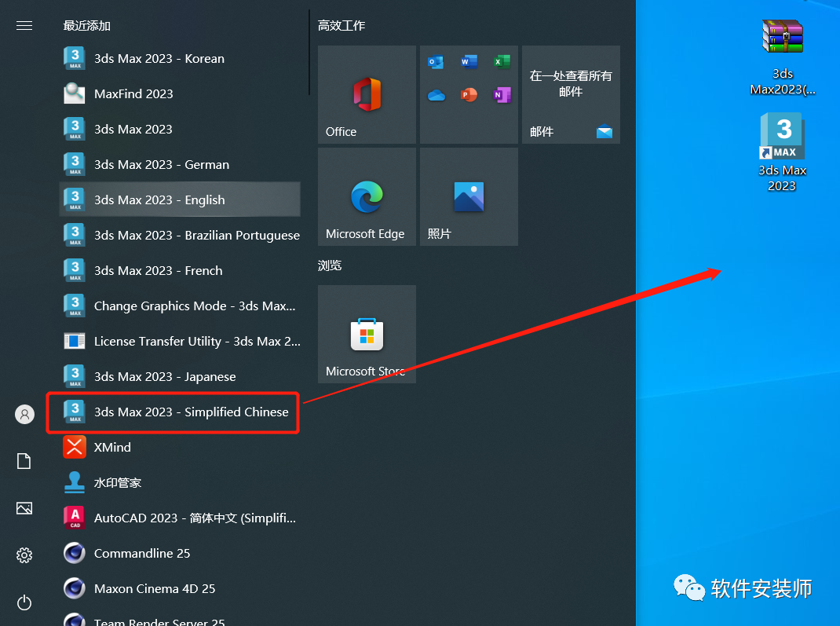Click the 最近添加 section heading
This screenshot has height=626, width=840.
87,26
